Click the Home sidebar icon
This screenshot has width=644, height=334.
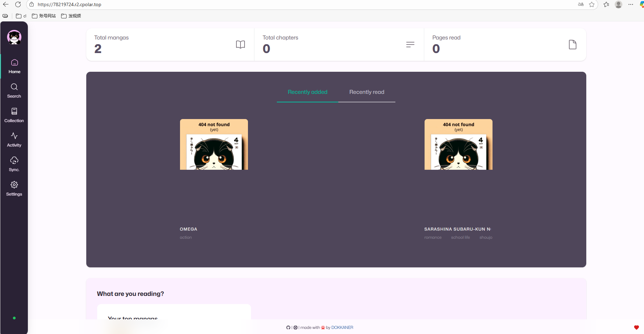[14, 66]
